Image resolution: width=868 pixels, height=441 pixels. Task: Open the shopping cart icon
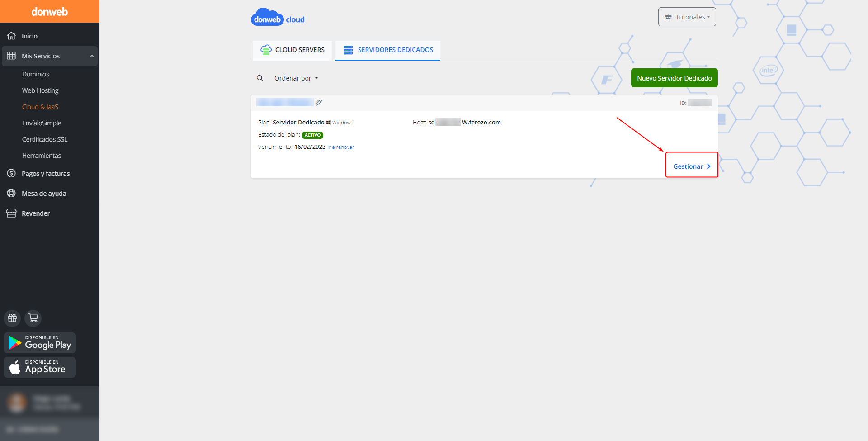point(33,318)
